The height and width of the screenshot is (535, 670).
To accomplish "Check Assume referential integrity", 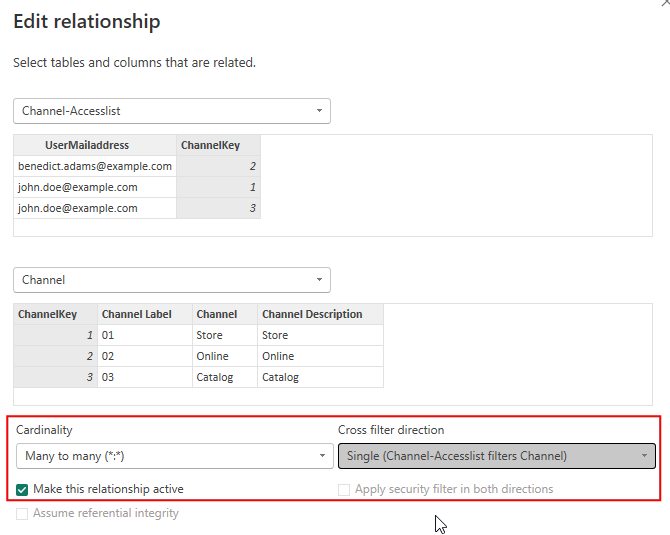I will point(23,513).
